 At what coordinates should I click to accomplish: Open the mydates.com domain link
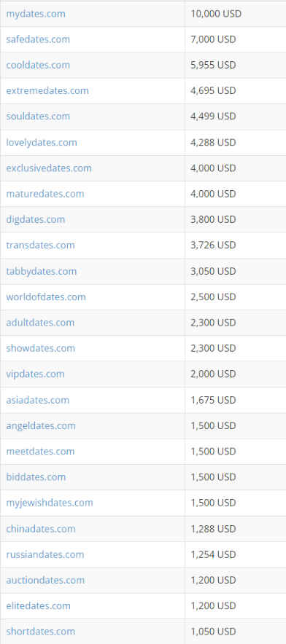(36, 14)
